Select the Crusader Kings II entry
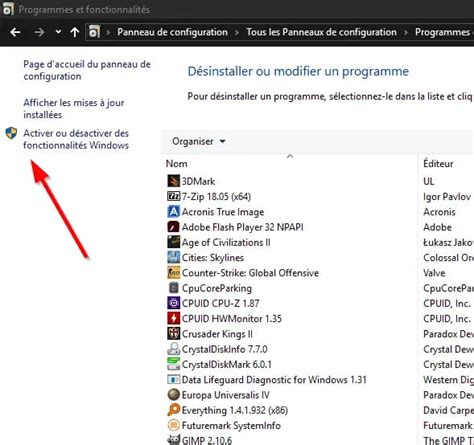The height and width of the screenshot is (445, 474). point(217,334)
